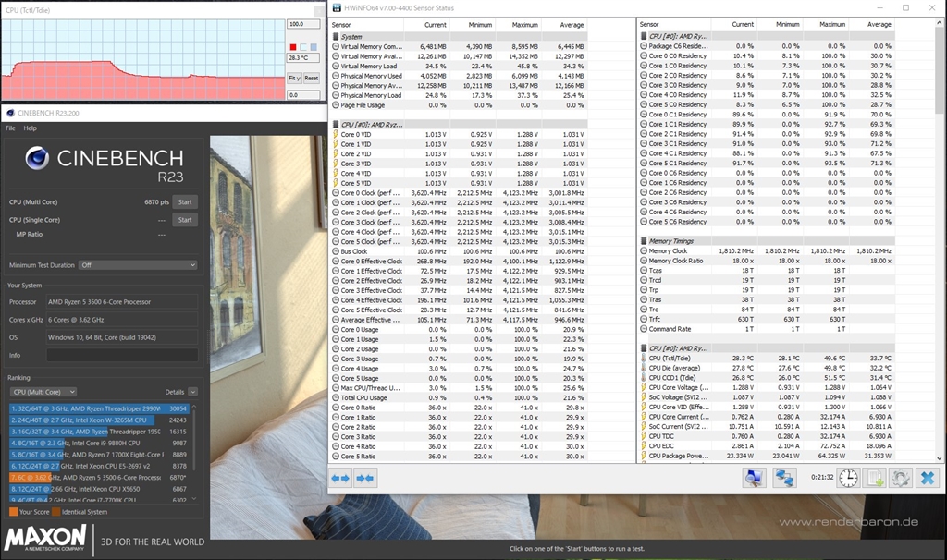Image resolution: width=947 pixels, height=560 pixels.
Task: Click the lightning icon beside CPU TDC
Action: (x=644, y=436)
